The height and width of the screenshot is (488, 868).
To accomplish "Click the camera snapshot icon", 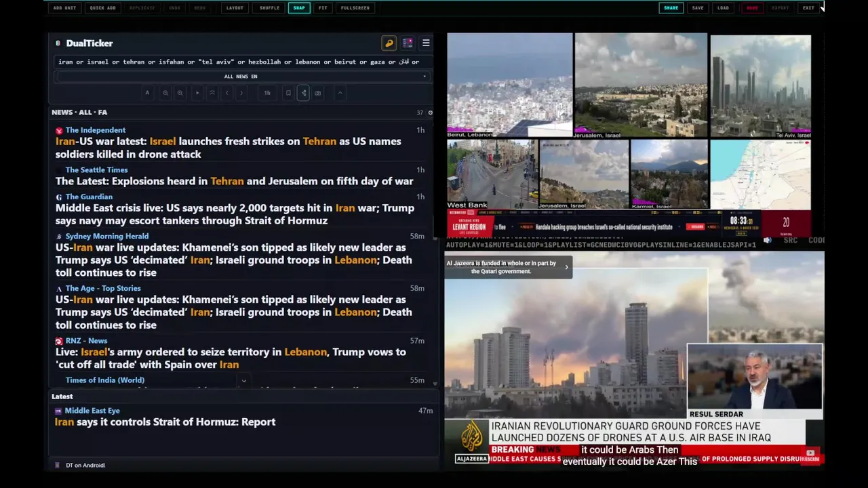I will (x=318, y=93).
